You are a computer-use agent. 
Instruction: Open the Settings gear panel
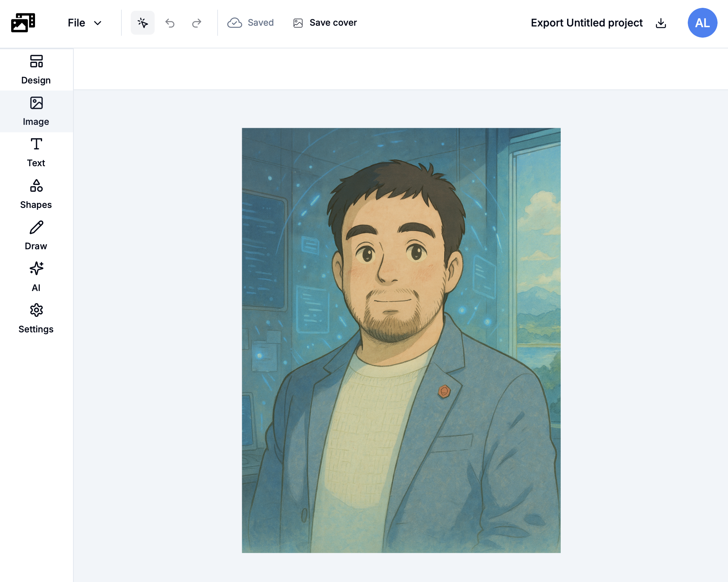click(36, 318)
